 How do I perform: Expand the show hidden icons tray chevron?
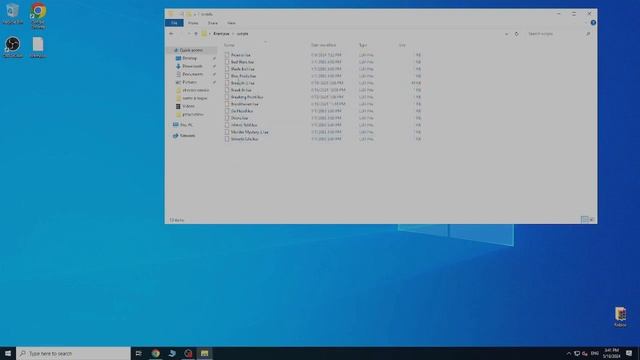[x=568, y=353]
